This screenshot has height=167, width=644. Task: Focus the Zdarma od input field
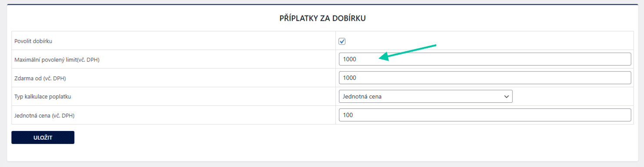click(x=485, y=78)
